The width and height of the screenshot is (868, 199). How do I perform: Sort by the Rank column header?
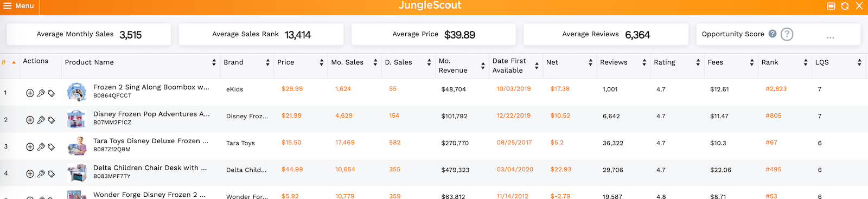pos(806,62)
